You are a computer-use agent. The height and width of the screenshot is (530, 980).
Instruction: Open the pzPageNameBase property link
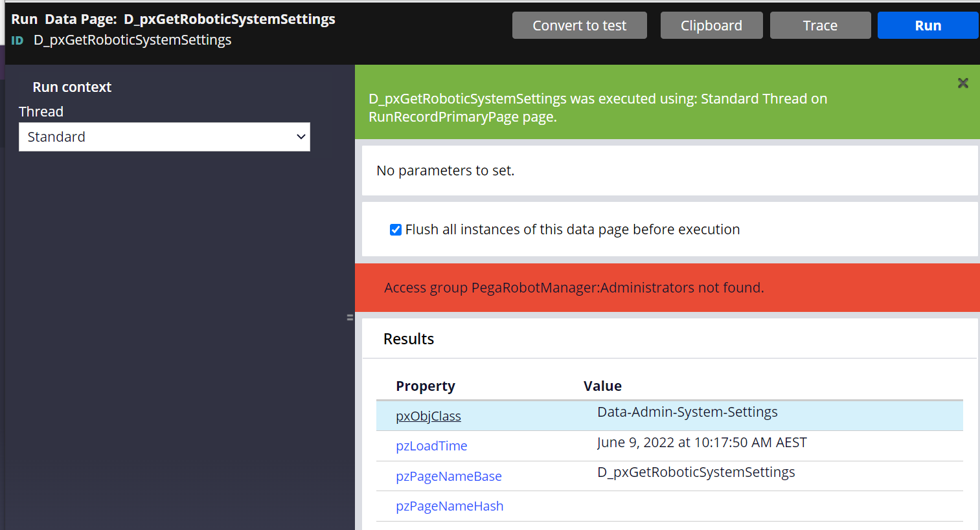[449, 476]
